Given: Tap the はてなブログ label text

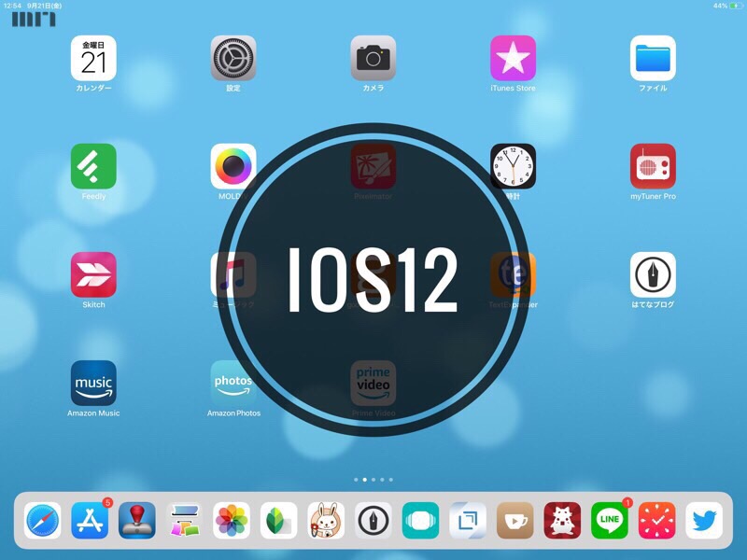Looking at the screenshot, I should point(653,305).
